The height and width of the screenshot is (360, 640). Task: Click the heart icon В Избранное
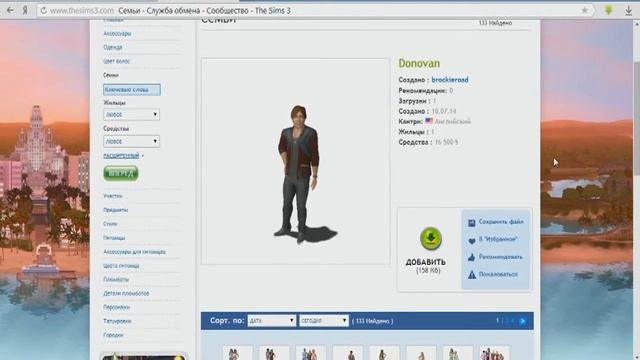(x=472, y=240)
